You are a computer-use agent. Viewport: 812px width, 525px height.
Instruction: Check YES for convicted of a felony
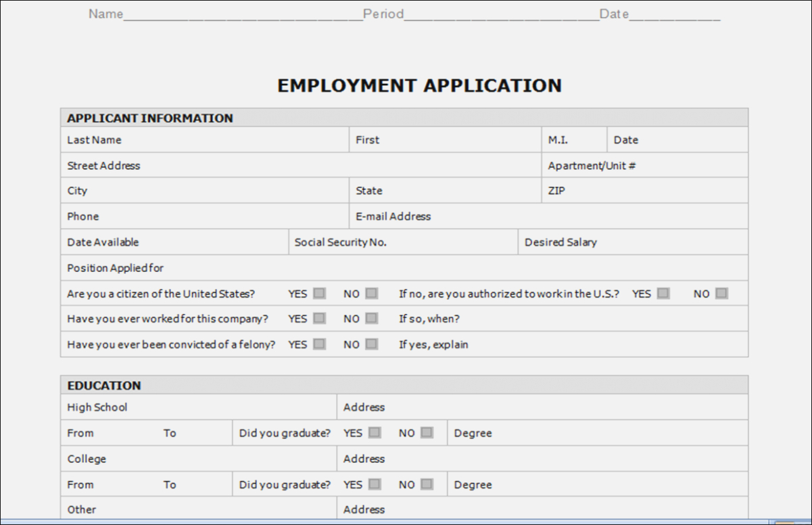pyautogui.click(x=319, y=344)
